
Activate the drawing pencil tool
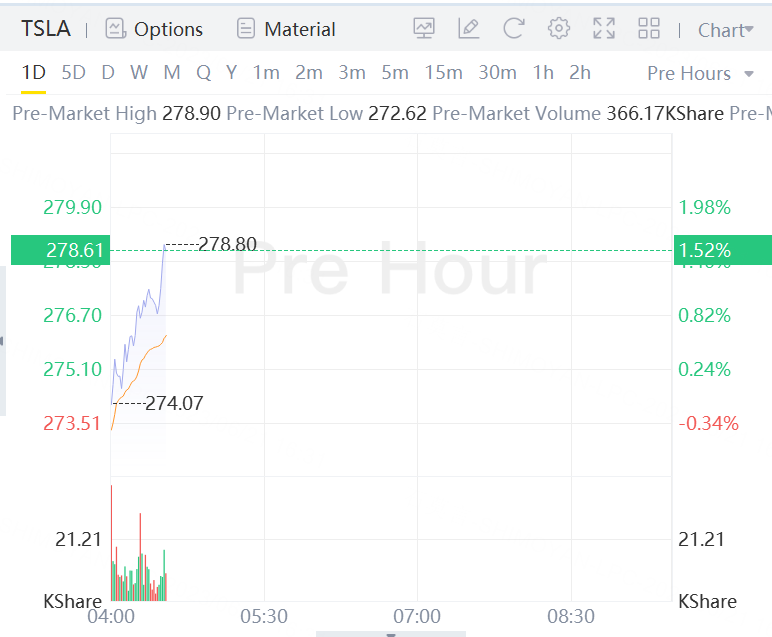(x=468, y=29)
